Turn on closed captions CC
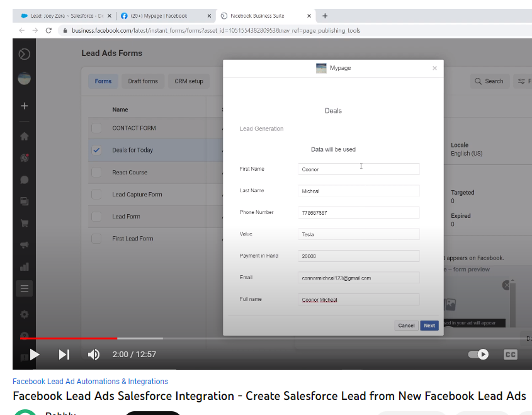This screenshot has width=532, height=415. (511, 355)
